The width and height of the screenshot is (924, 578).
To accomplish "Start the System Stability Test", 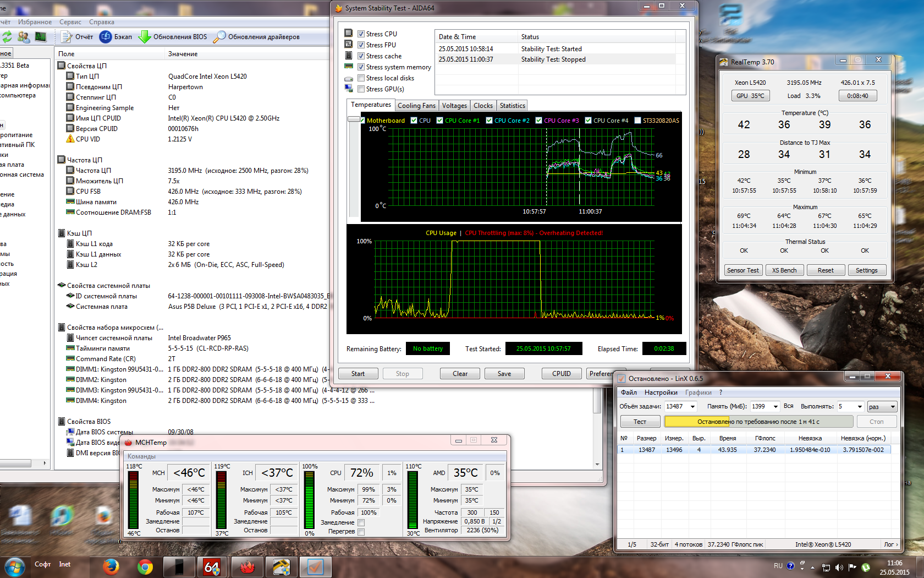I will coord(358,374).
